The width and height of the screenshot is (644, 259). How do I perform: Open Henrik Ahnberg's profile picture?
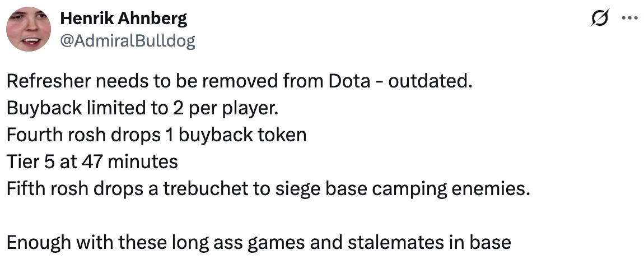29,29
